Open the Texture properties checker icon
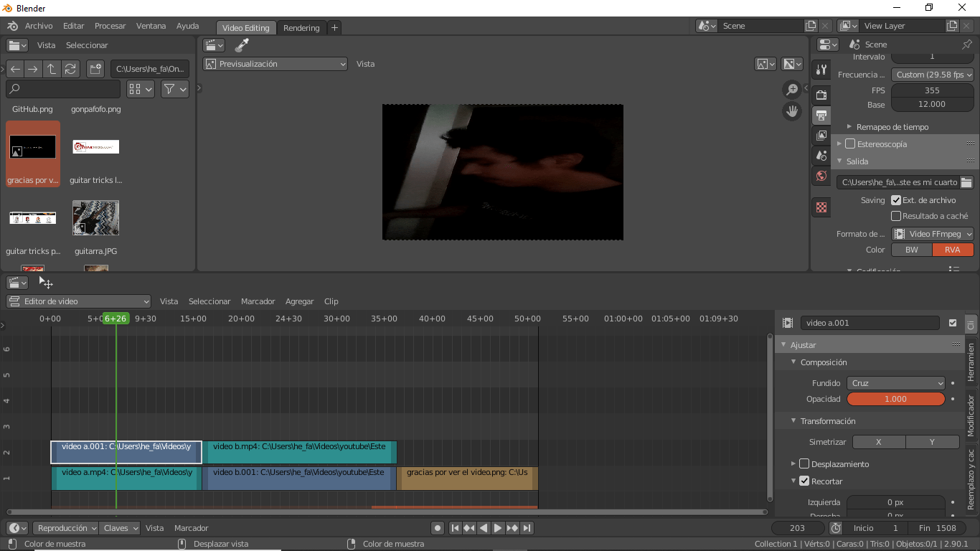980x551 pixels. point(821,207)
